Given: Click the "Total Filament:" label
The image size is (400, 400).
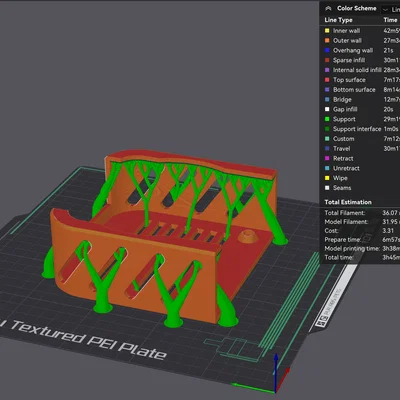Looking at the screenshot, I should click(345, 213).
